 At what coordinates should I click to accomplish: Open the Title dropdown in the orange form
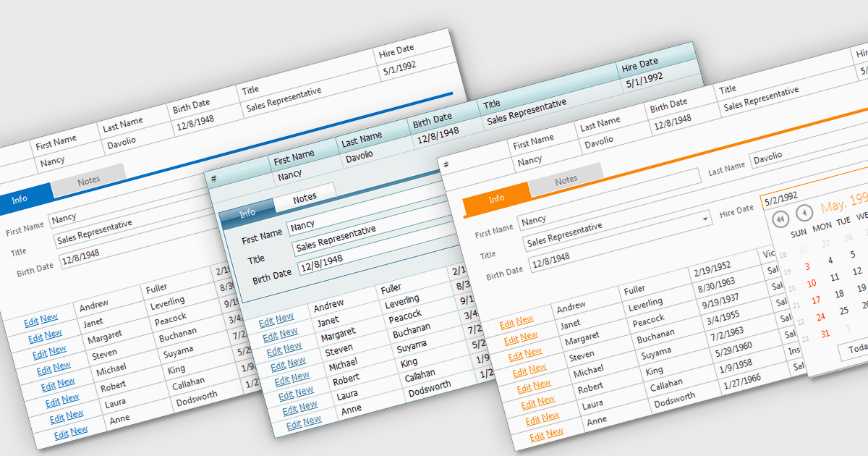705,218
